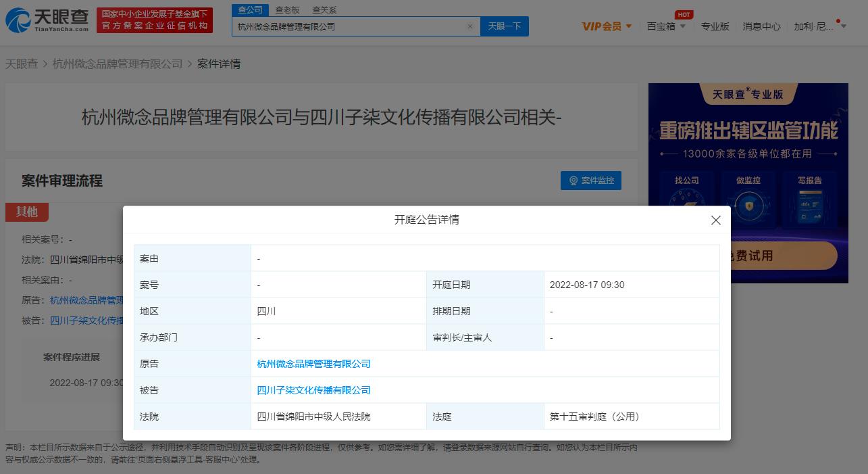Clear the search box text
This screenshot has height=474, width=868.
[470, 26]
